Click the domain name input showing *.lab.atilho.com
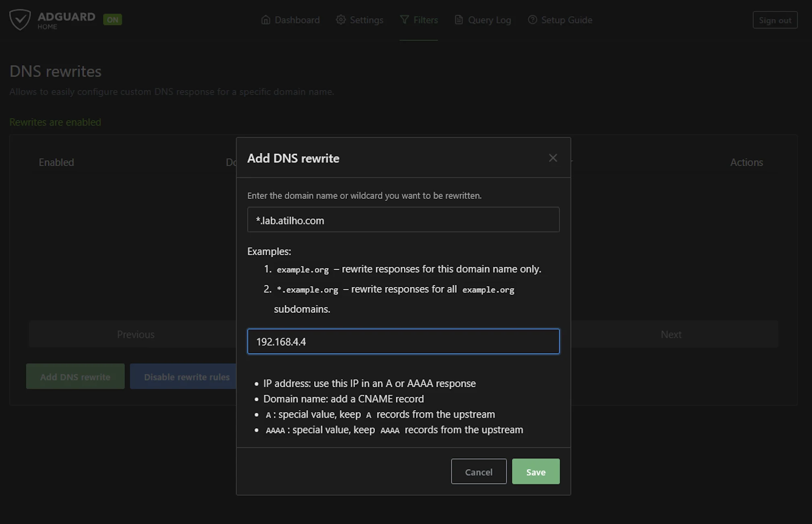Screen dimensions: 812x524 [403, 220]
